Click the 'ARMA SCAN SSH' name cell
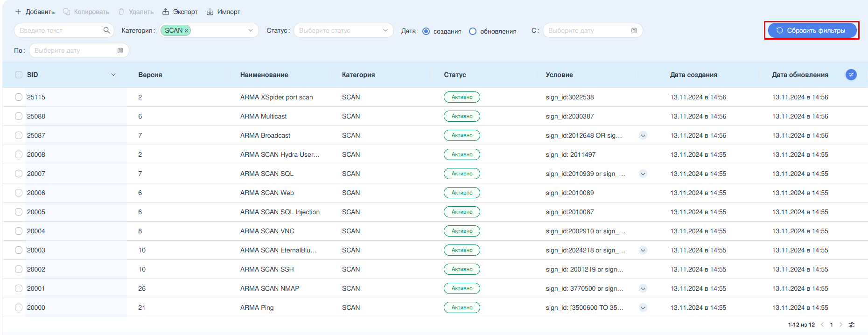868x335 pixels. [267, 269]
